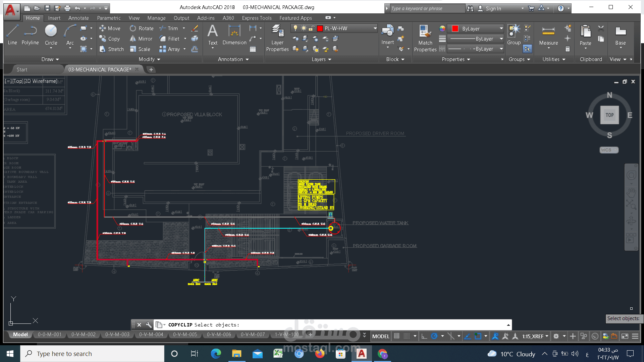Choose the Fillet tool
644x362 pixels.
point(169,39)
